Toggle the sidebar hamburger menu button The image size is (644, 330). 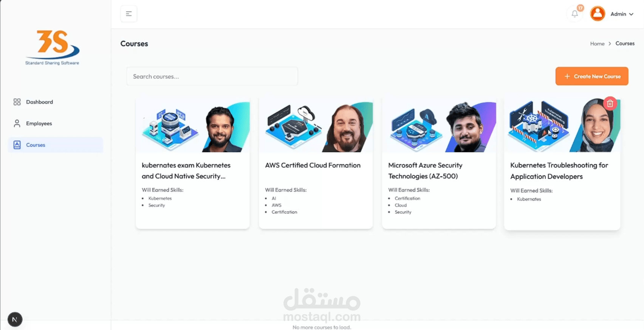coord(129,14)
